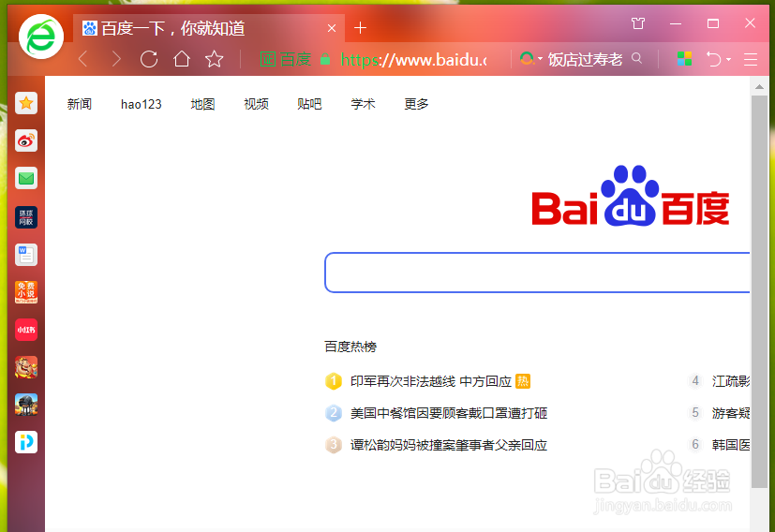Open hot item number 5 starting 游客疑
Screen dimensions: 775x532
pyautogui.click(x=731, y=413)
